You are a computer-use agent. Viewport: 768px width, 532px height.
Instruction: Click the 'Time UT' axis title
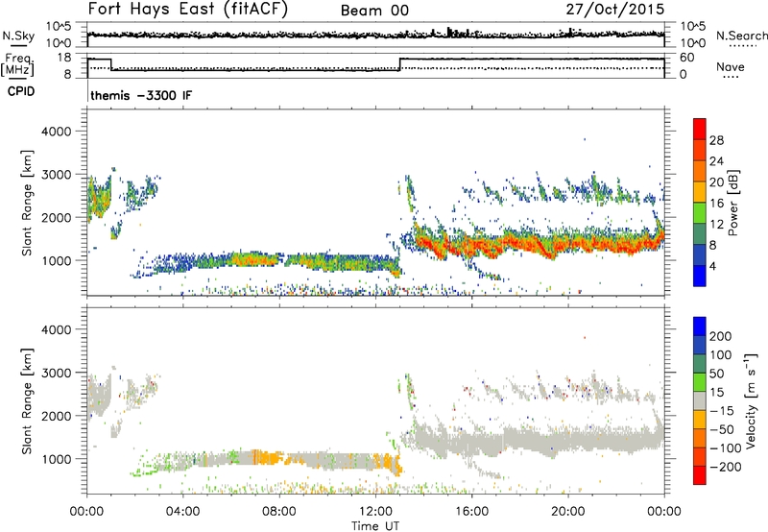coord(375,526)
